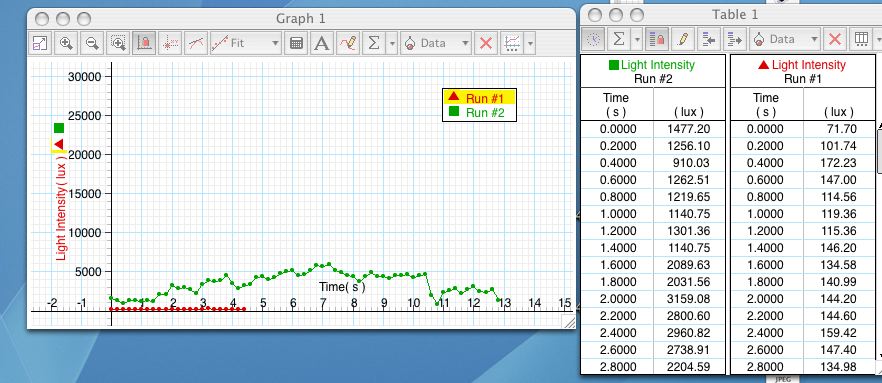Screen dimensions: 882x383
Task: Click the 15 x-axis tick label
Action: [564, 303]
